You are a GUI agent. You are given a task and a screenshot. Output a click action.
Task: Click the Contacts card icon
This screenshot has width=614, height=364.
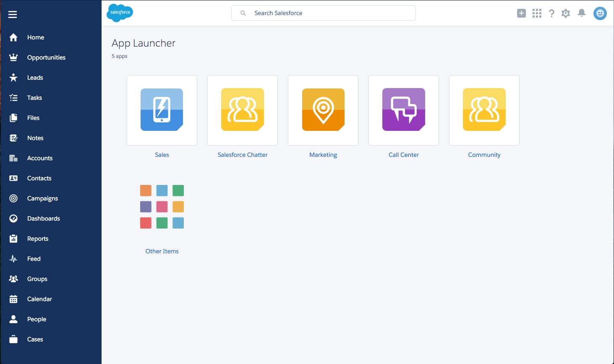tap(13, 178)
